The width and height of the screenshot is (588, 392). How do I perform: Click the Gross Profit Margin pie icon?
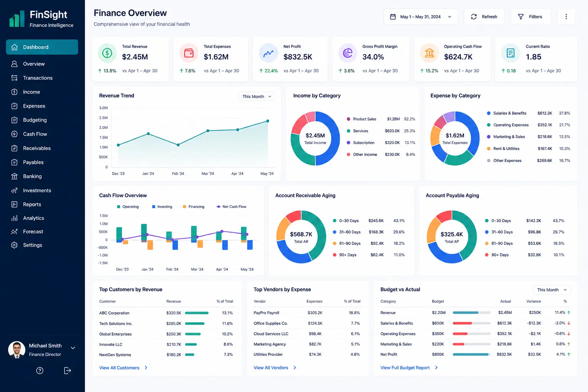[x=348, y=53]
